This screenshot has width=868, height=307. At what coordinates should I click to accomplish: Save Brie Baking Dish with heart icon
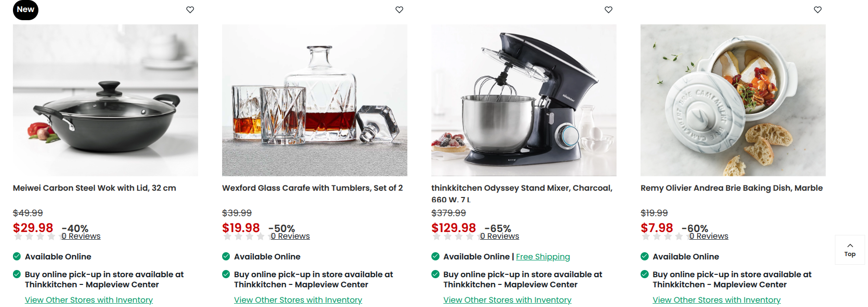[818, 10]
